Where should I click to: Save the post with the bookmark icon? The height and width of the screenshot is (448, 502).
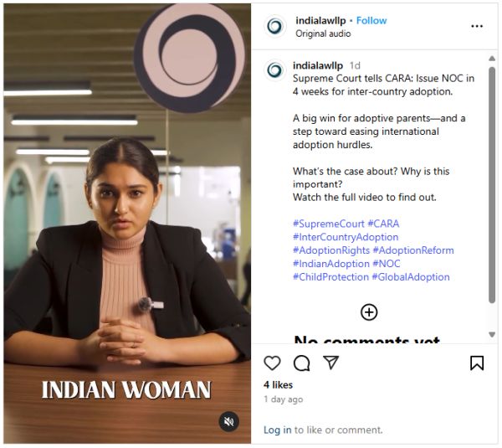tap(477, 363)
